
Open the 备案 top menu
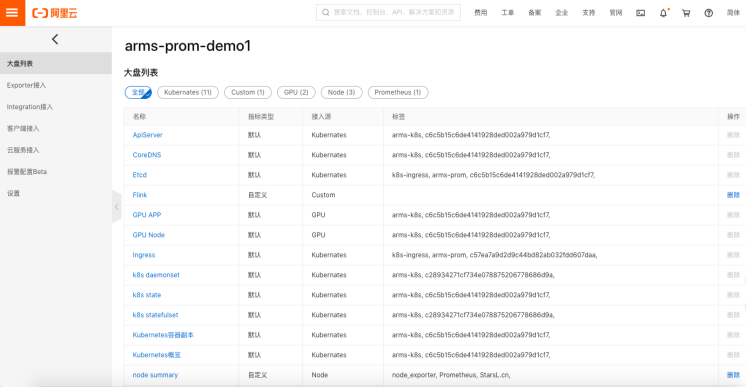(535, 13)
